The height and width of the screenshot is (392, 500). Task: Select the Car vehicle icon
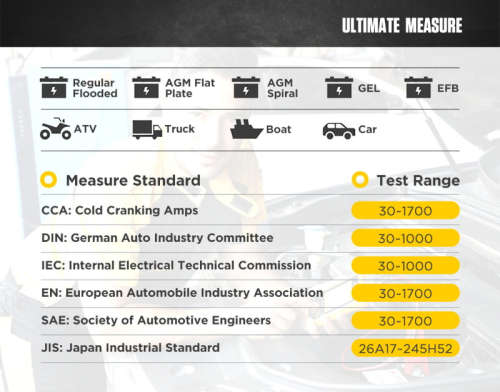(x=339, y=131)
